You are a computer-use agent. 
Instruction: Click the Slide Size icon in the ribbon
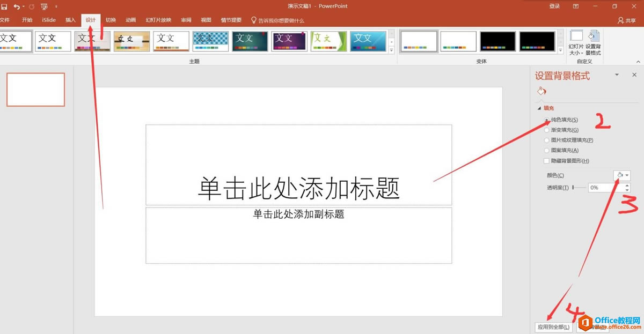coord(576,39)
